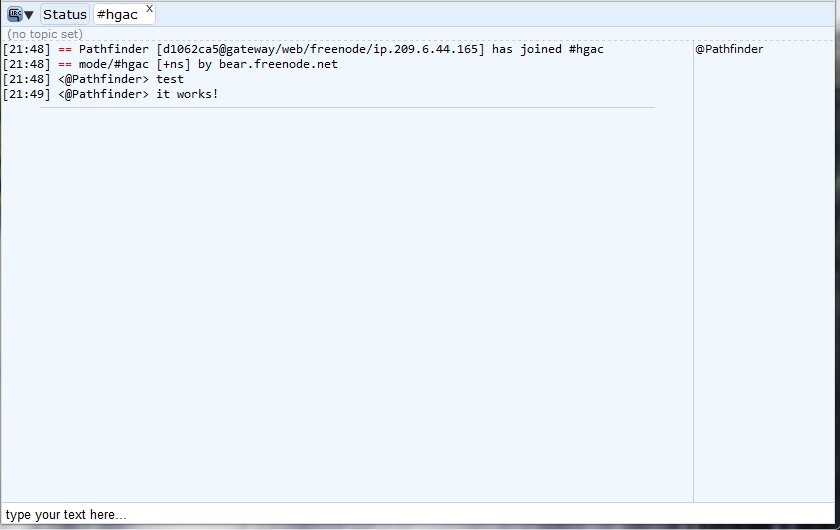Select the #hgac channel tab
Screen dimensions: 840x530
pyautogui.click(x=117, y=15)
